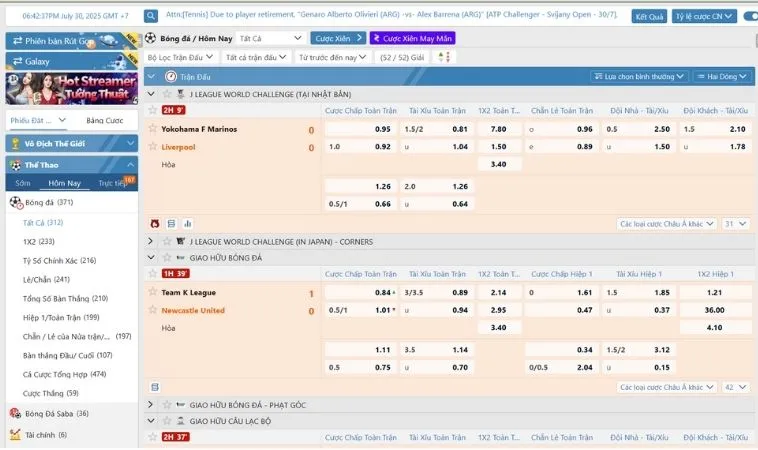Image resolution: width=758 pixels, height=450 pixels.
Task: Click the Bóng Đá Saba ball icon
Action: pyautogui.click(x=15, y=413)
